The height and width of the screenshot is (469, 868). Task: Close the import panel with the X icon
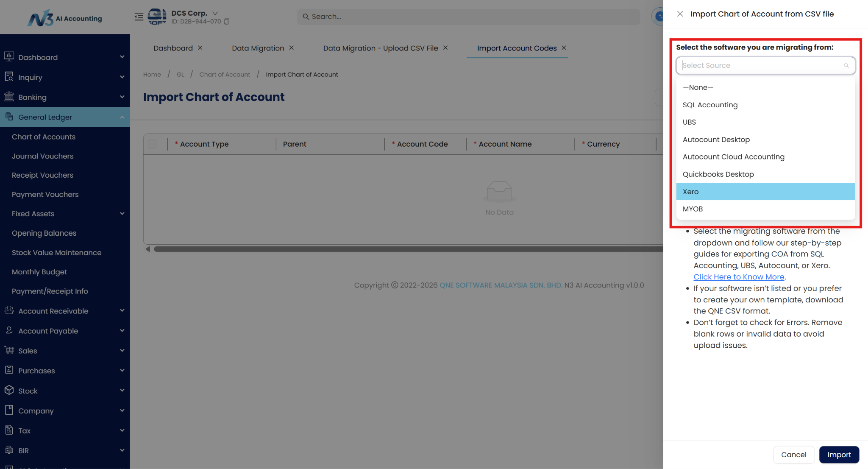[680, 14]
